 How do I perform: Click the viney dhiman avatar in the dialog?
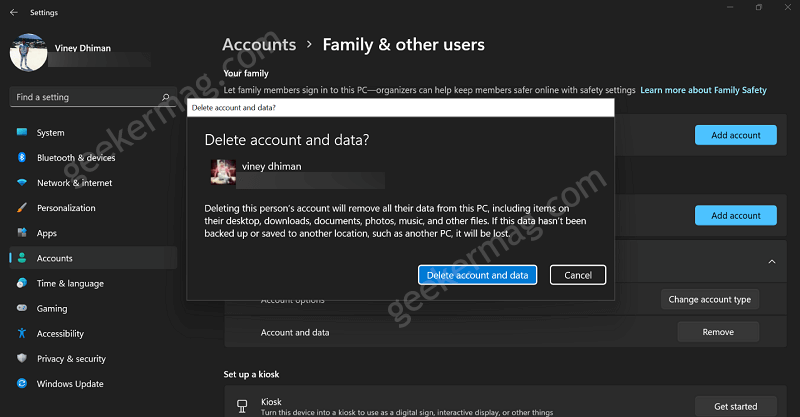click(223, 172)
